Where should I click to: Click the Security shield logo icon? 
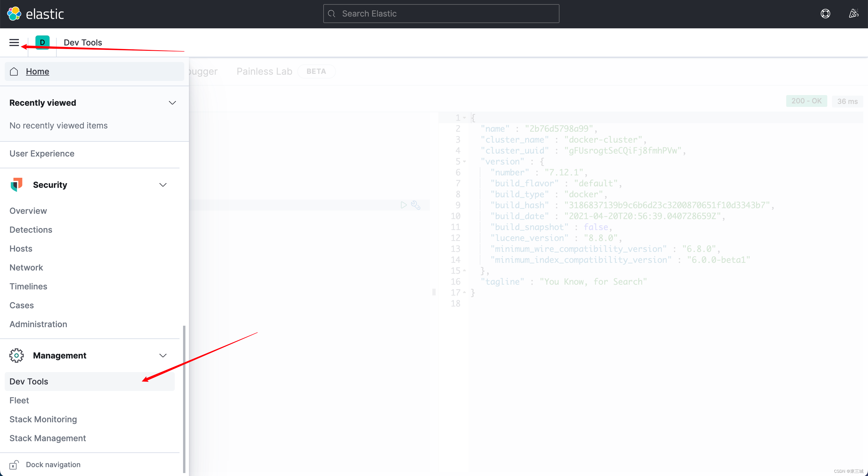(17, 185)
